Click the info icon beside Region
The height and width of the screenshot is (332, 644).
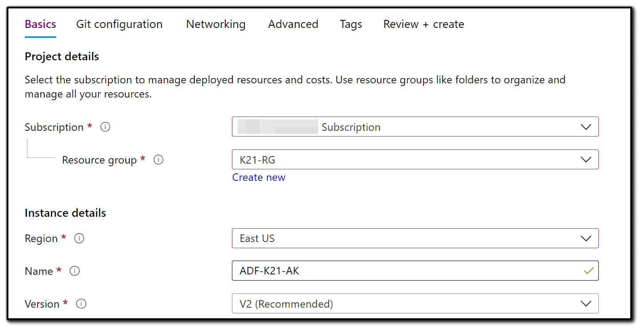tap(79, 238)
